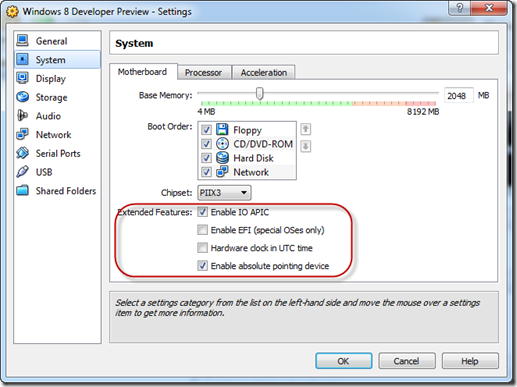Switch to the Motherboard tab

pos(142,72)
